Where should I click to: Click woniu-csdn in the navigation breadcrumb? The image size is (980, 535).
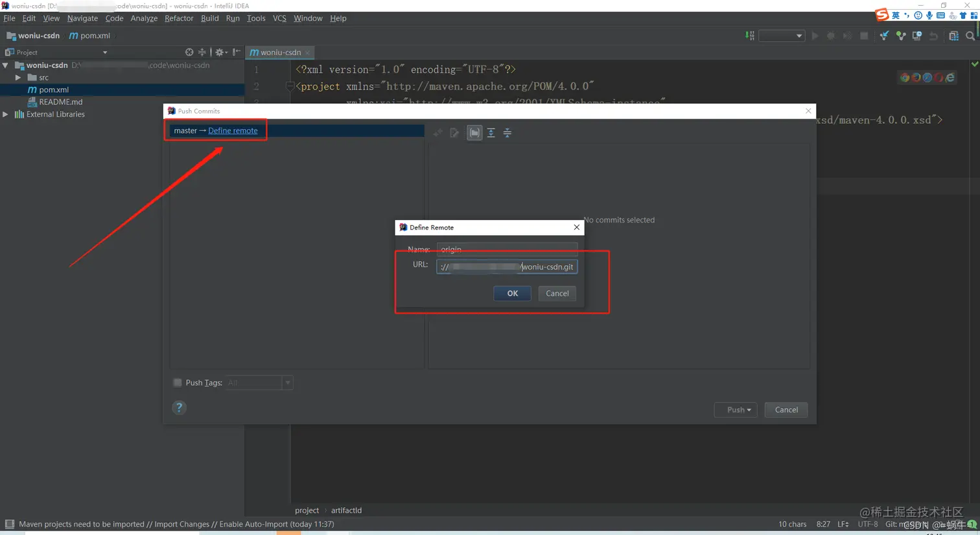(x=33, y=36)
